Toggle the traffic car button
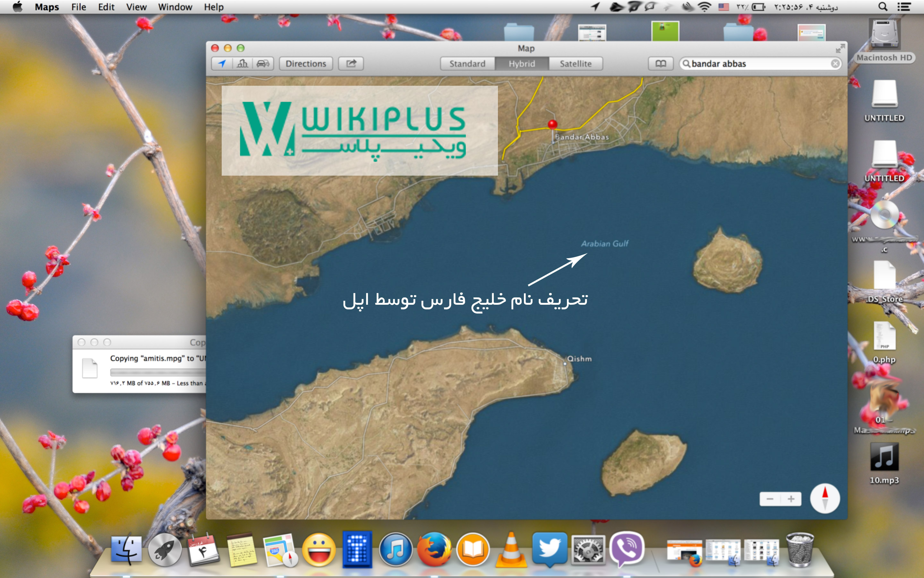Image resolution: width=924 pixels, height=578 pixels. pyautogui.click(x=263, y=64)
